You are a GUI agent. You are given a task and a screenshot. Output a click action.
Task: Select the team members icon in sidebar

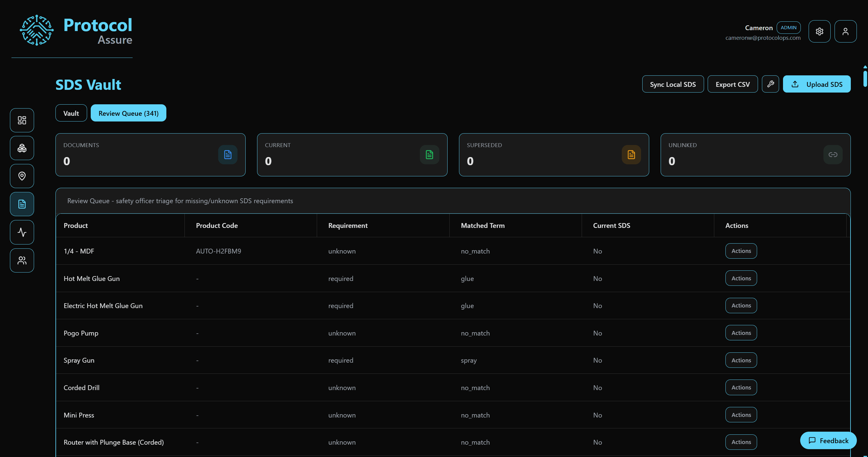pyautogui.click(x=22, y=260)
